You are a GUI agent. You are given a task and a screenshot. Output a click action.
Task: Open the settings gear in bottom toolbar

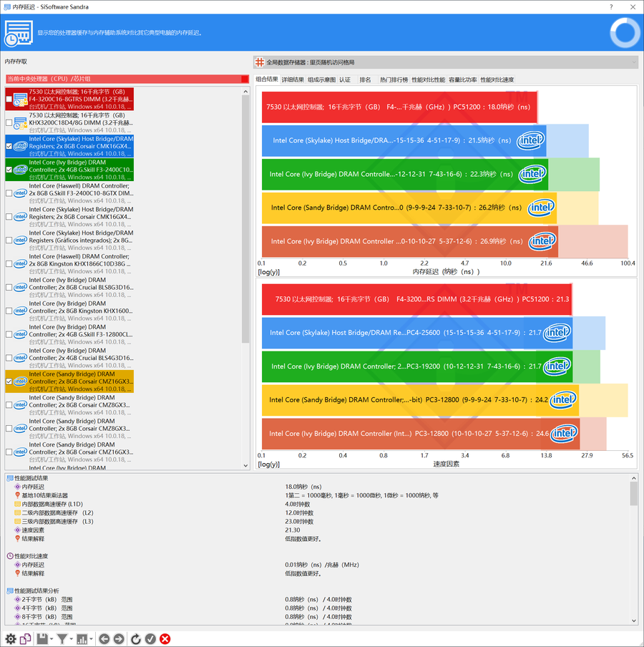11,638
